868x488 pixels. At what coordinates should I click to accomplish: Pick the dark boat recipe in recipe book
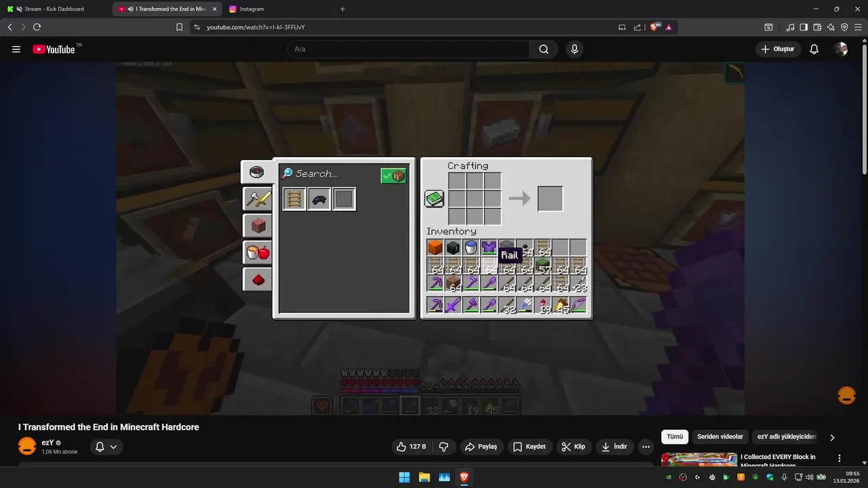coord(319,199)
